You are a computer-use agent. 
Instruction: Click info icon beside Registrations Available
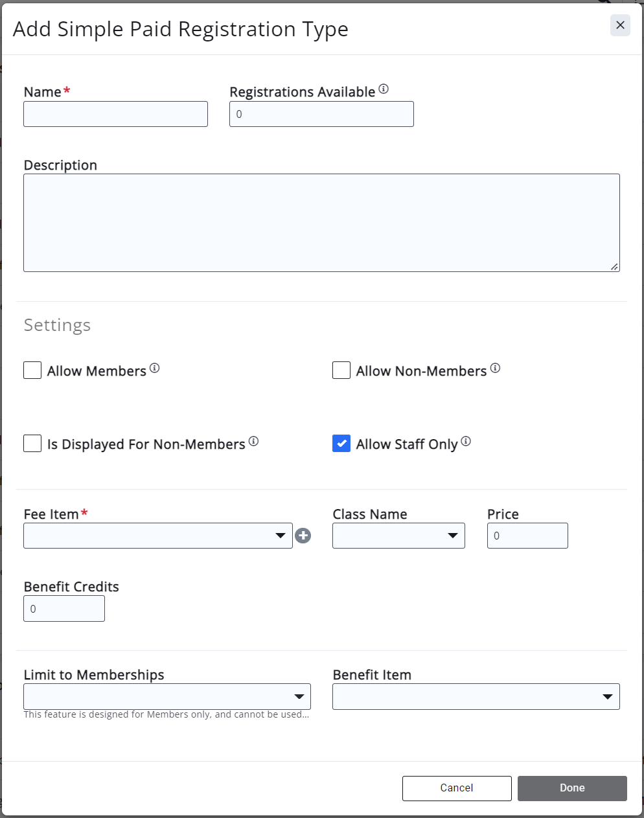(384, 89)
